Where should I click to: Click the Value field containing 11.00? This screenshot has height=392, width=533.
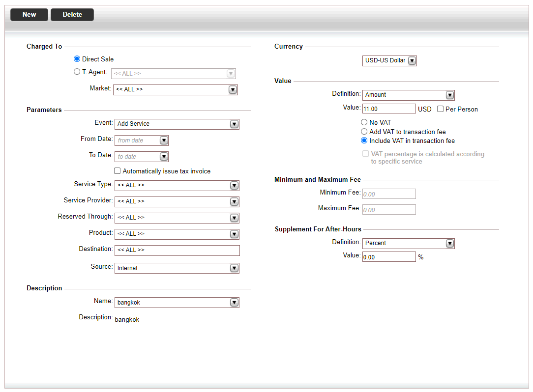(389, 109)
